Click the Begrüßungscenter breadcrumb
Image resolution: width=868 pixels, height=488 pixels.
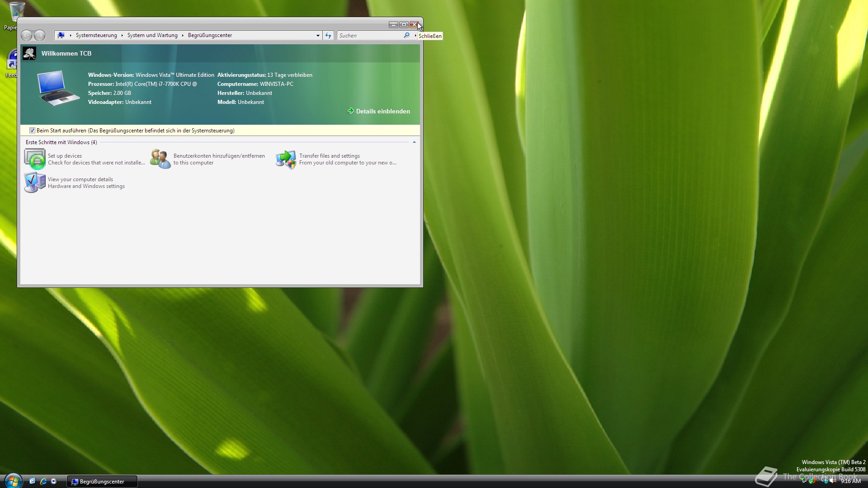point(210,35)
